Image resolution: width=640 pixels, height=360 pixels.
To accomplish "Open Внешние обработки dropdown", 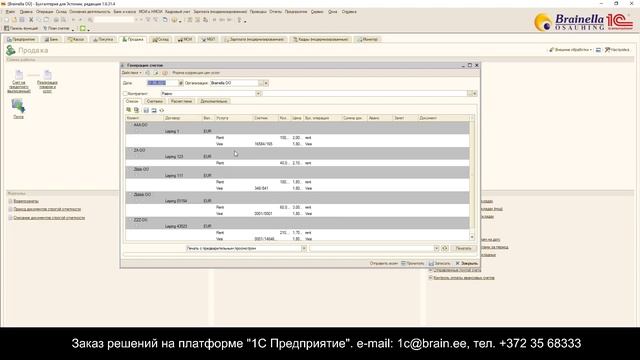I will click(x=570, y=50).
